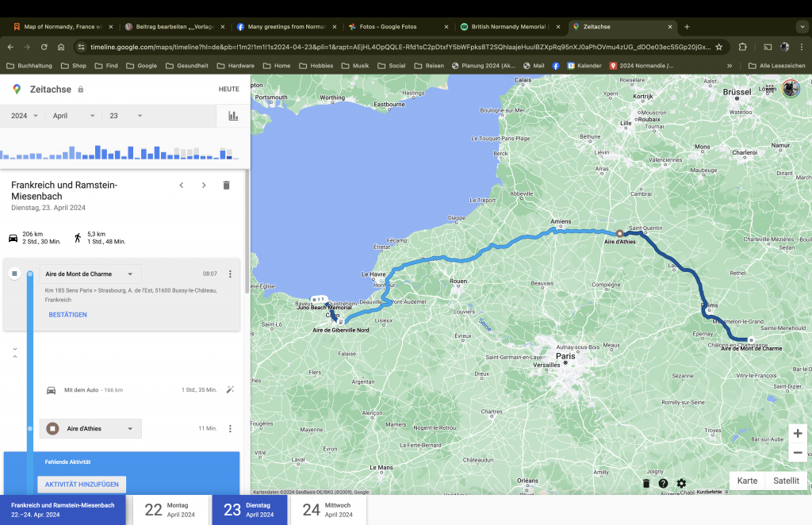812x525 pixels.
Task: Show the hidden bookmarks overflow chevron
Action: (730, 66)
